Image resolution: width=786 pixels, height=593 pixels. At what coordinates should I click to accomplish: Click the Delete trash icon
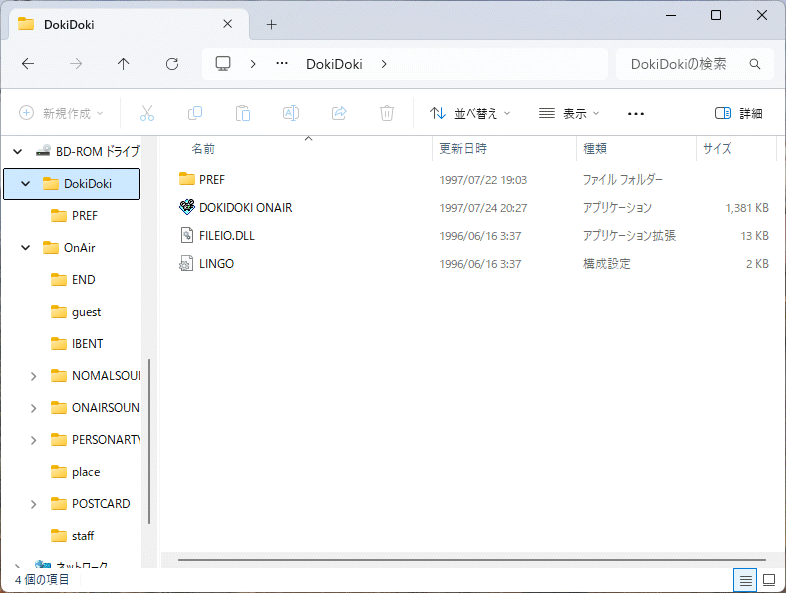(x=386, y=113)
